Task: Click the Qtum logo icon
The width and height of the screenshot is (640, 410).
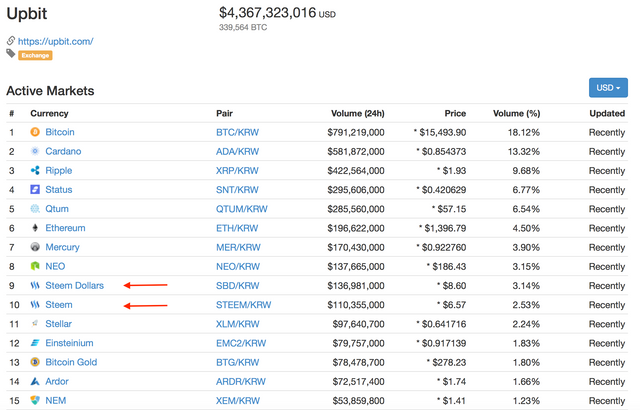Action: point(35,208)
